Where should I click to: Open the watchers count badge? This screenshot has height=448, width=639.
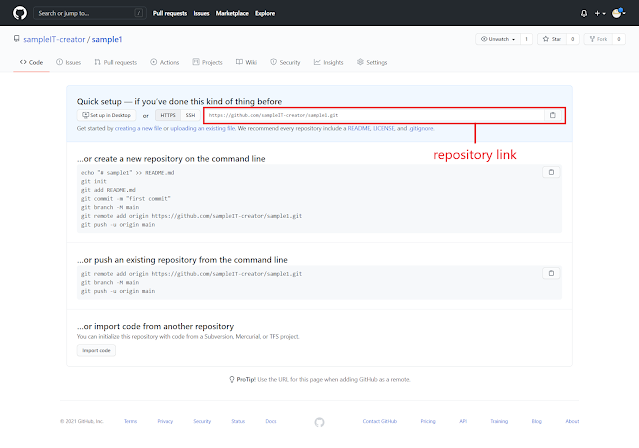[526, 39]
